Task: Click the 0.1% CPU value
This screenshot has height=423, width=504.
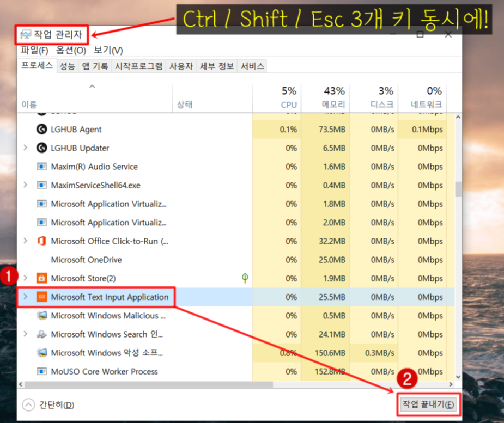Action: (x=288, y=130)
